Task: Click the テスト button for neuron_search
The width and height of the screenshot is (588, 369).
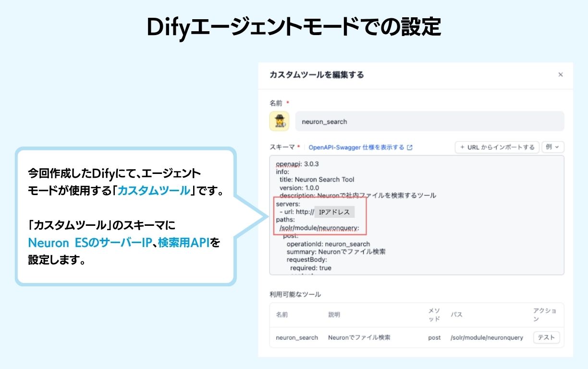Action: coord(546,337)
